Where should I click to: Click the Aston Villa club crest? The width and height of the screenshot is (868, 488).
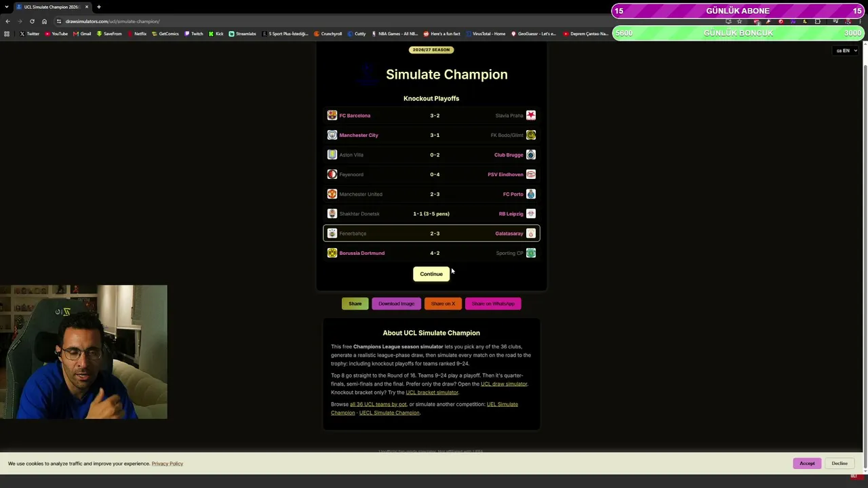pyautogui.click(x=332, y=155)
